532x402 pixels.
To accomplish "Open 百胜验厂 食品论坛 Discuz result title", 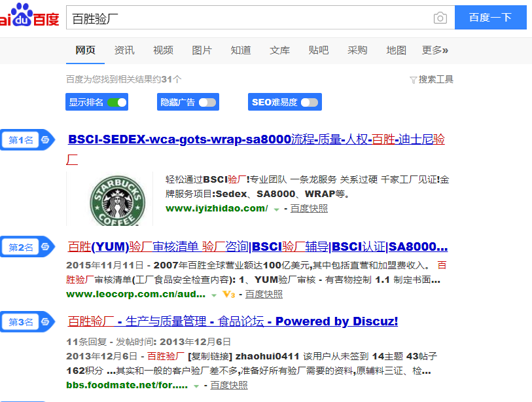I will coord(233,321).
